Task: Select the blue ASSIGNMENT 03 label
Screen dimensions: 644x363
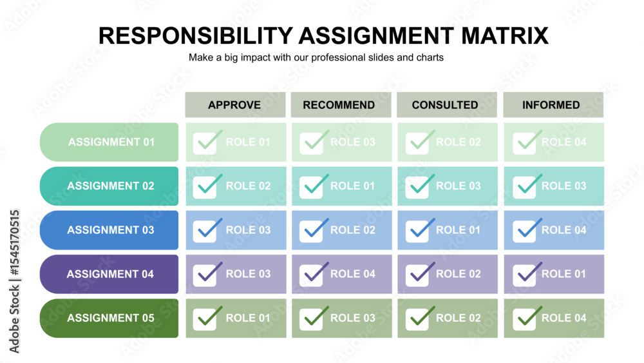Action: pyautogui.click(x=109, y=230)
